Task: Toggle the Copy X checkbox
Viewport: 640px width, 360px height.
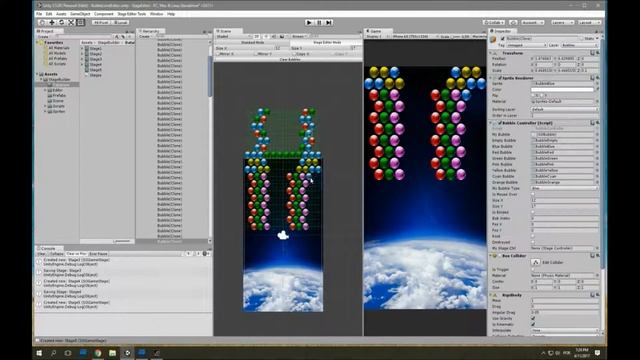Action: pos(293,54)
